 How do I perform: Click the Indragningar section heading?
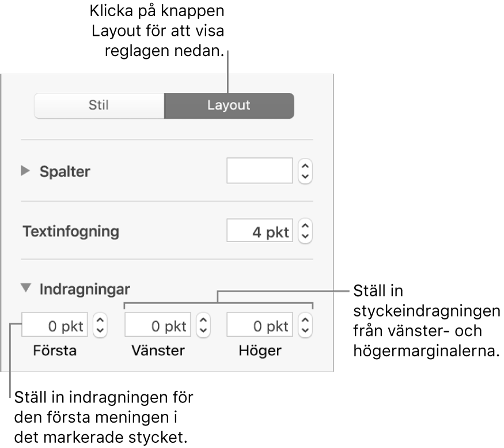click(x=85, y=289)
